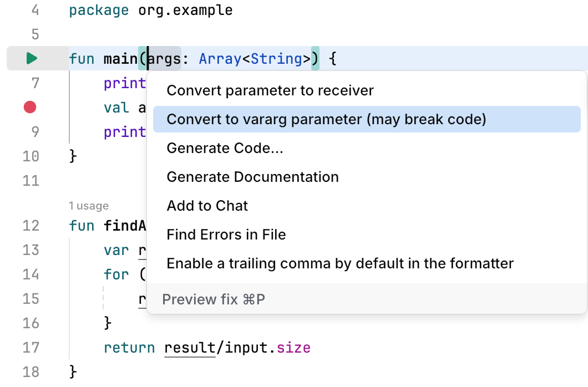Viewport: 588px width, 387px height.
Task: Place cursor on 'package org.example'
Action: pyautogui.click(x=150, y=9)
